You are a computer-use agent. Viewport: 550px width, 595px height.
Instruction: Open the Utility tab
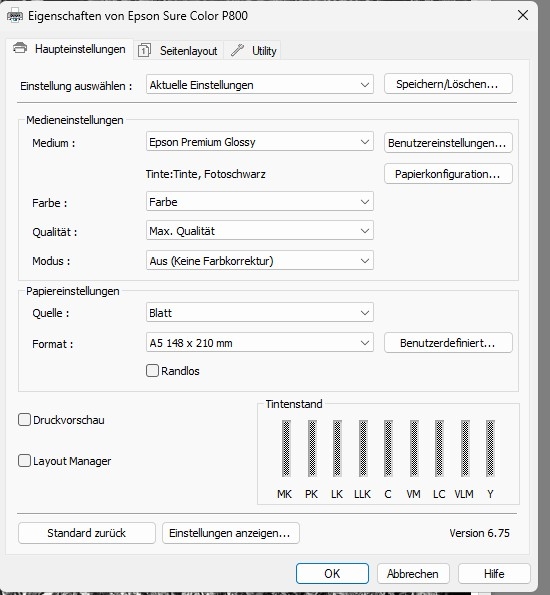coord(252,50)
